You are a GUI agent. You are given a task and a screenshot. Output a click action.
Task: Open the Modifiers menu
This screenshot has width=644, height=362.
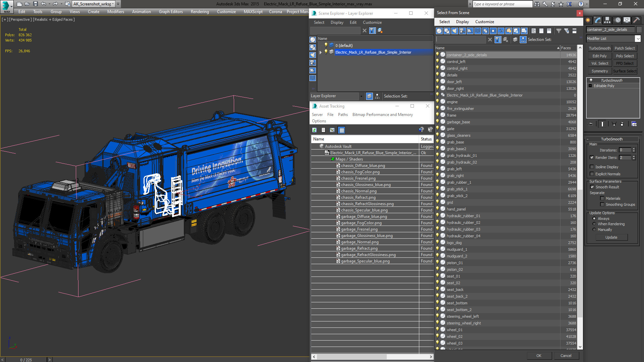115,12
